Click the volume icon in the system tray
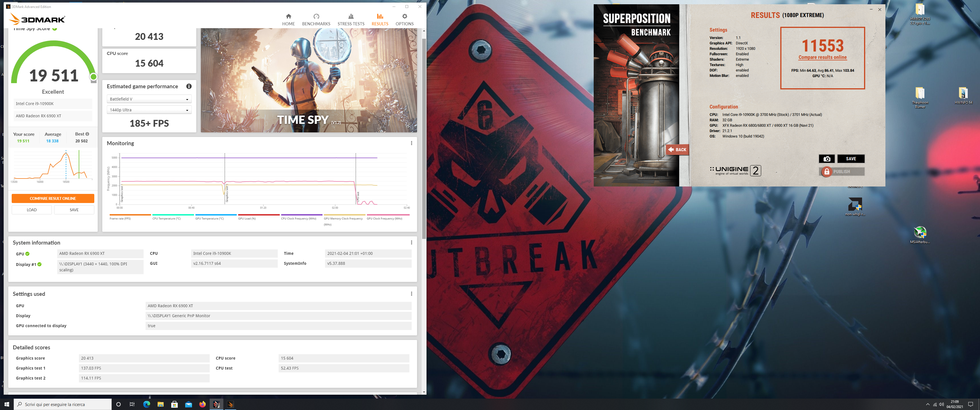980x410 pixels. (x=941, y=404)
